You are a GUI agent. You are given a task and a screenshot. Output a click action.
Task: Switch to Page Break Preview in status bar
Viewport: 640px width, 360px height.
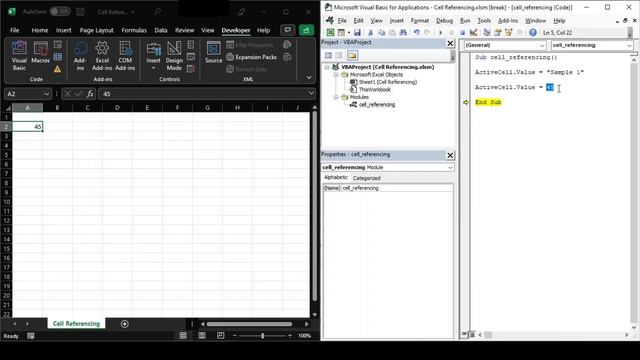[220, 336]
